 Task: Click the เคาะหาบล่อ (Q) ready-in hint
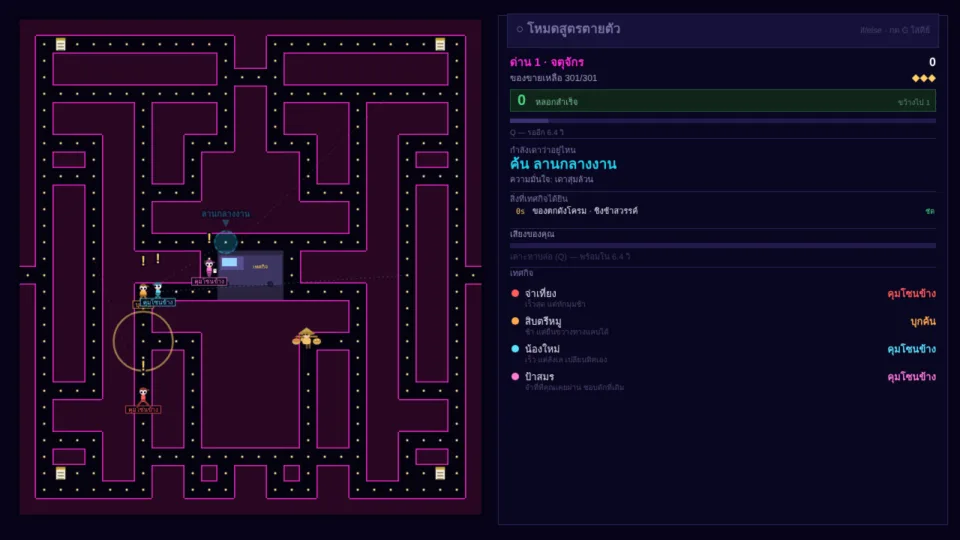click(570, 257)
